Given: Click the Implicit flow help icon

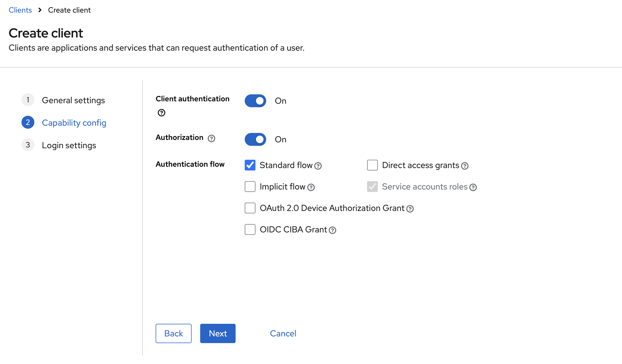Looking at the screenshot, I should point(311,187).
